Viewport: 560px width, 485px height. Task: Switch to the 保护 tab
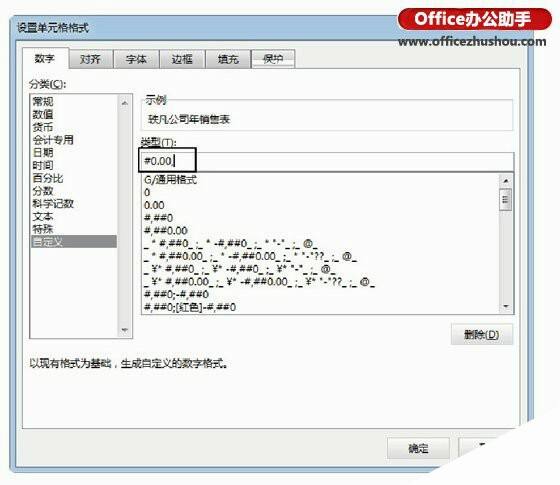click(273, 59)
